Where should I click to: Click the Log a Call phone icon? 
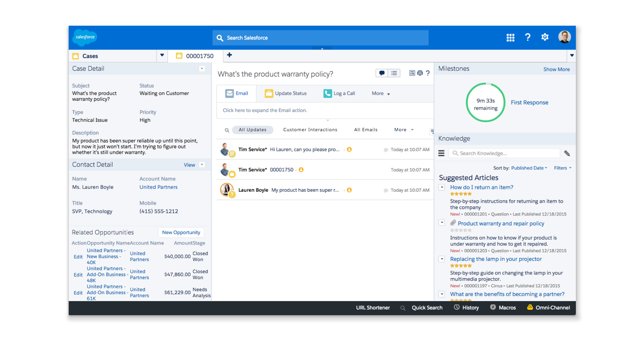pos(327,93)
